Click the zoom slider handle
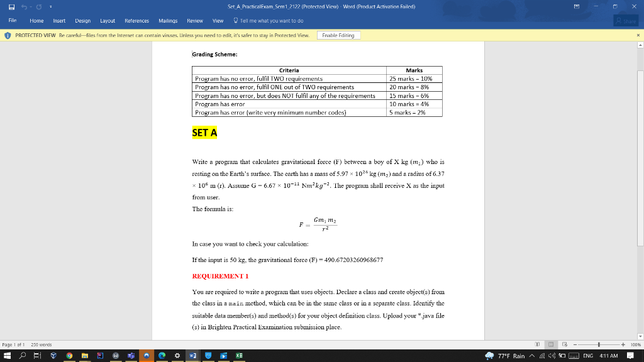This screenshot has width=644, height=362. 599,345
